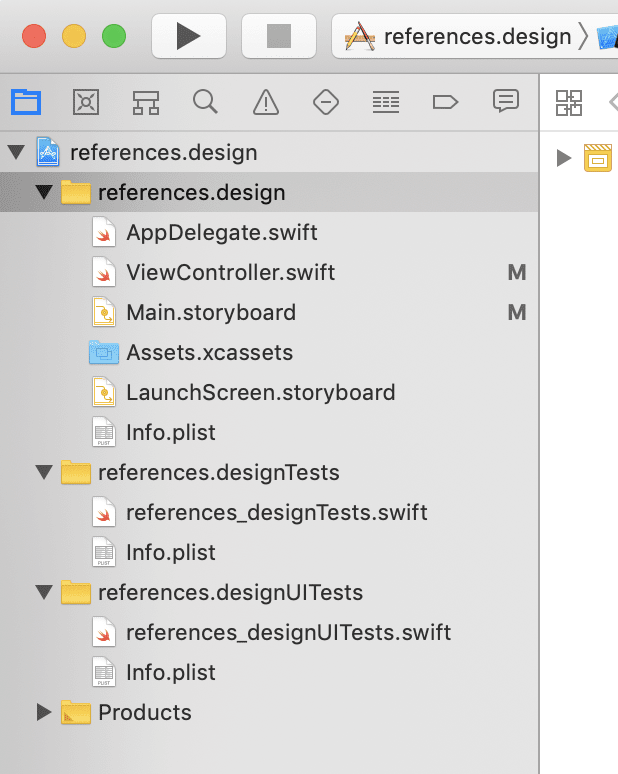618x774 pixels.
Task: Open the Test navigator
Action: [x=326, y=101]
